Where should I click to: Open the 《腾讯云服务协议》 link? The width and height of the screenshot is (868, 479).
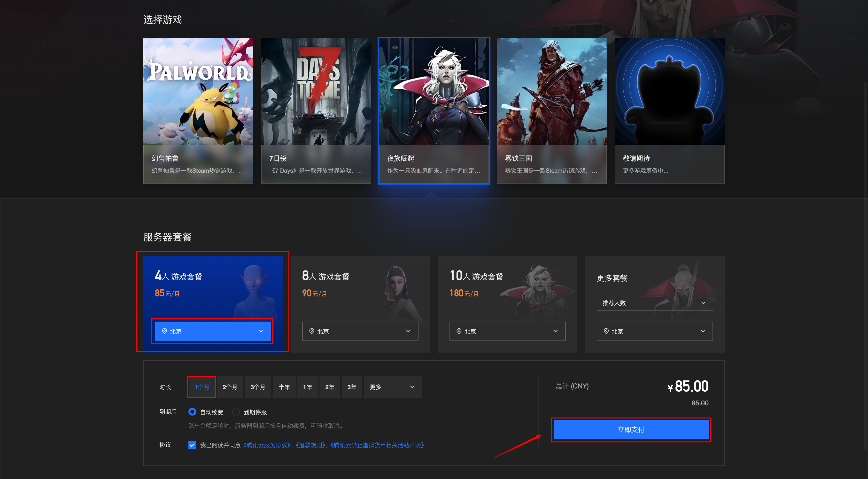point(267,445)
